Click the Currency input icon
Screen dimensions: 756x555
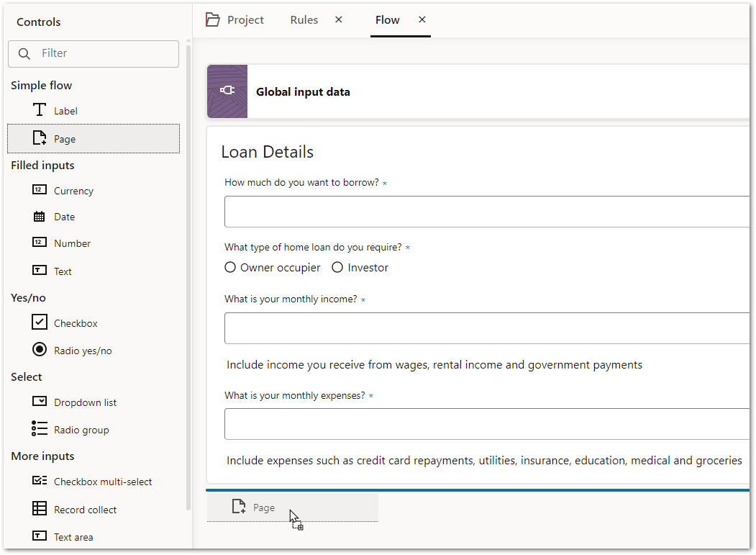(x=40, y=189)
